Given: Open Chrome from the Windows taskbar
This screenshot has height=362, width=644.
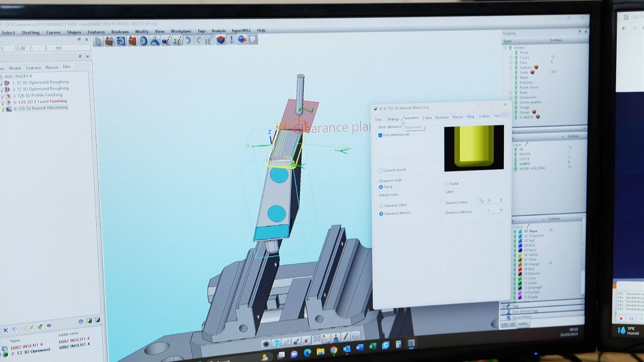Looking at the screenshot, I should 333,350.
